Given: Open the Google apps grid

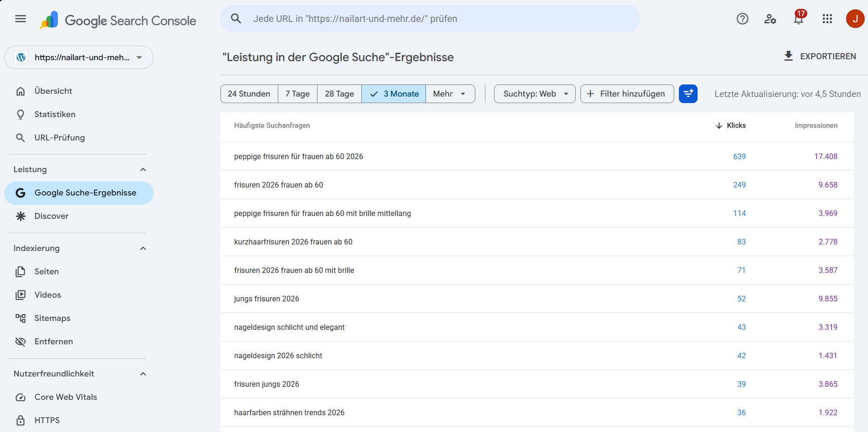Looking at the screenshot, I should pyautogui.click(x=827, y=19).
